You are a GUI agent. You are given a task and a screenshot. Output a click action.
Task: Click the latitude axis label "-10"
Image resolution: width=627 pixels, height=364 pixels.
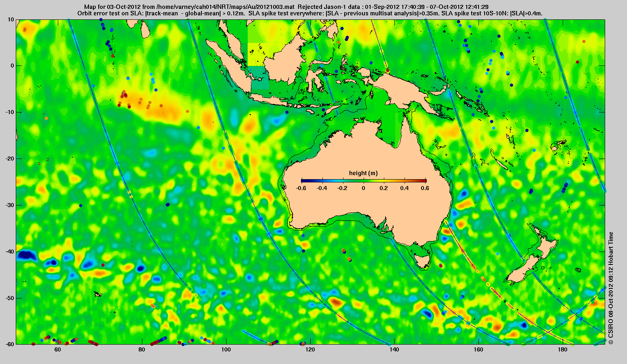[x=10, y=112]
